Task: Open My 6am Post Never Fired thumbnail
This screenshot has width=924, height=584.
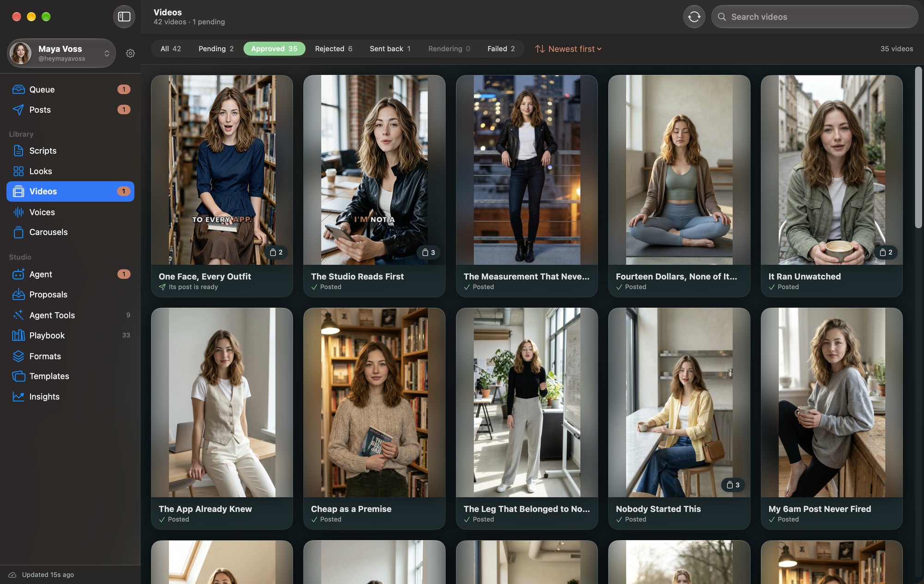Action: [x=832, y=403]
